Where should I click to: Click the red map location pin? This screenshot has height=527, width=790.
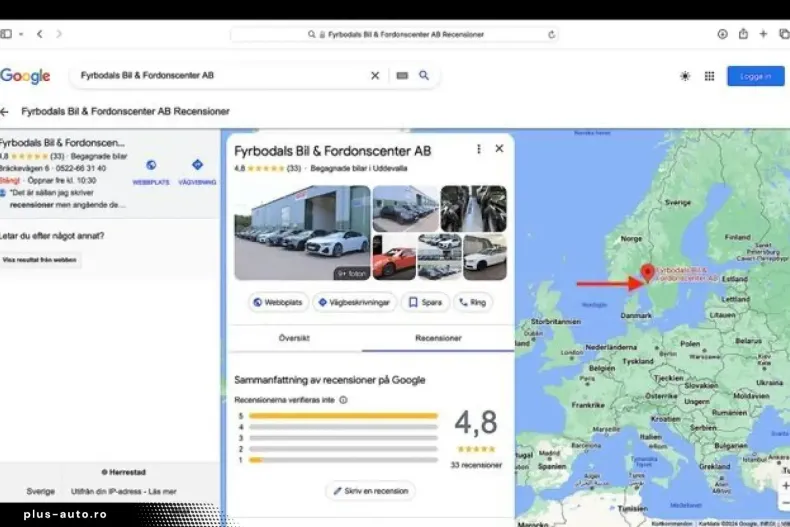(647, 273)
